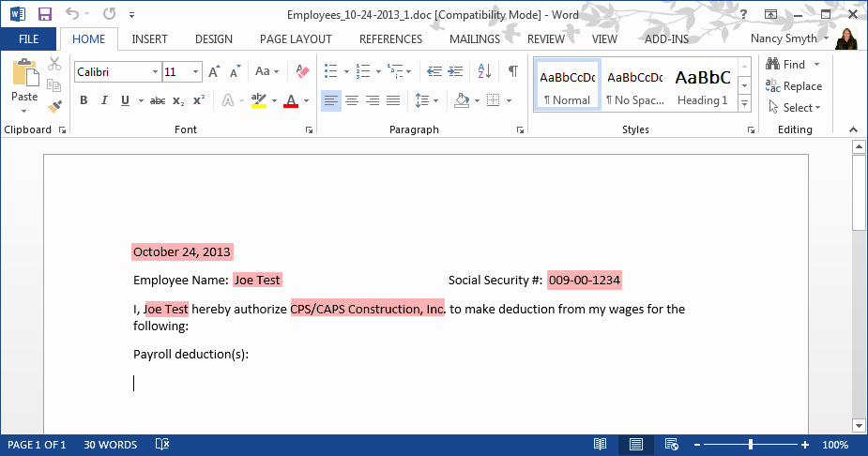Copy selection using the Copy icon
The image size is (868, 456).
coord(53,85)
